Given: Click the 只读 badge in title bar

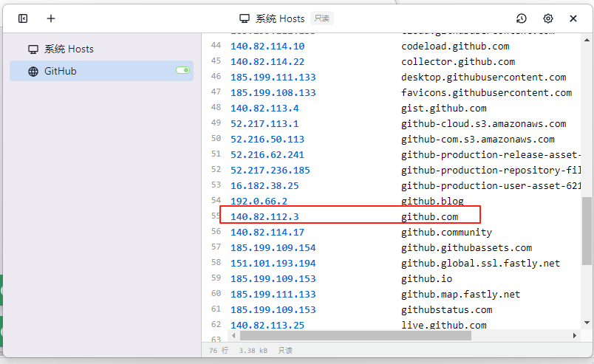Looking at the screenshot, I should [x=322, y=18].
